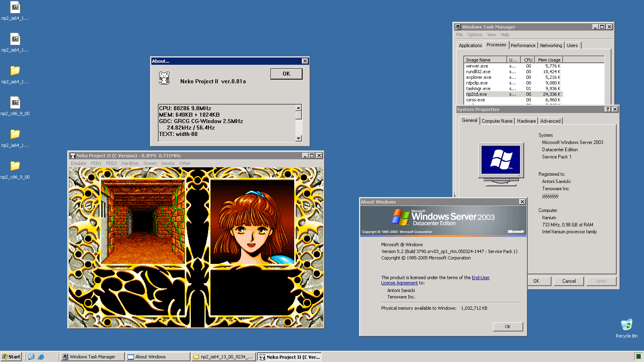Viewport: 644px width, 362px height.
Task: Open the HardDisk menu
Action: click(130, 163)
